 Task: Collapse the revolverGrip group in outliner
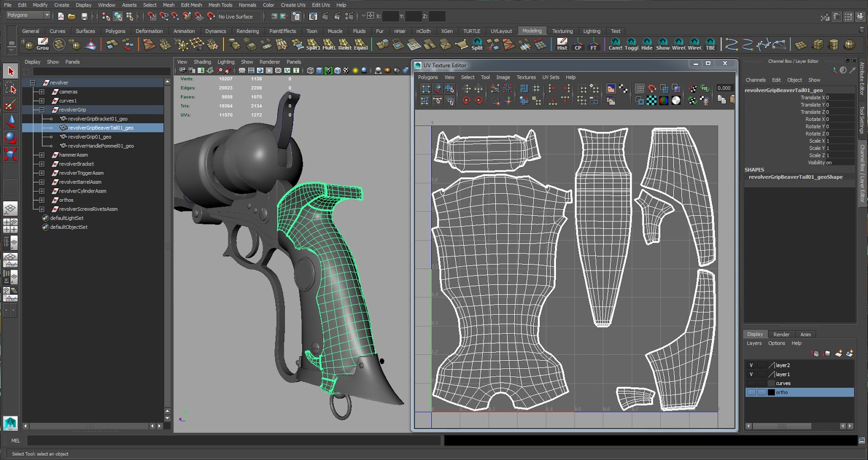coord(42,110)
